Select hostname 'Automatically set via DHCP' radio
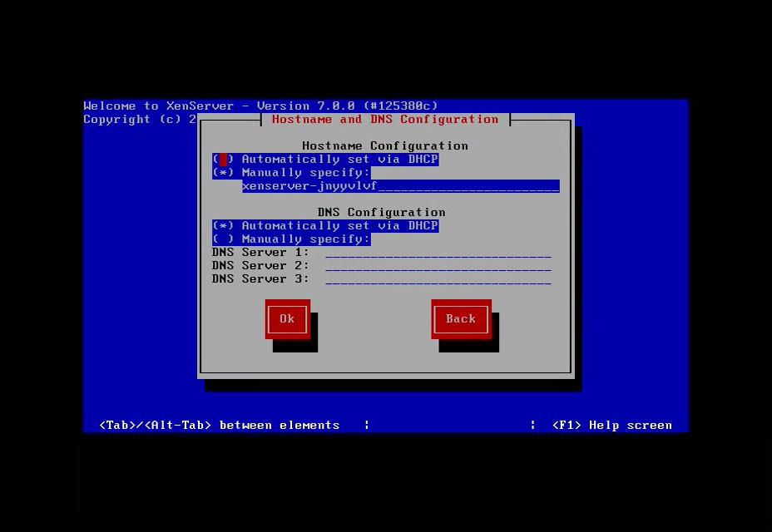The height and width of the screenshot is (532, 772). click(325, 160)
